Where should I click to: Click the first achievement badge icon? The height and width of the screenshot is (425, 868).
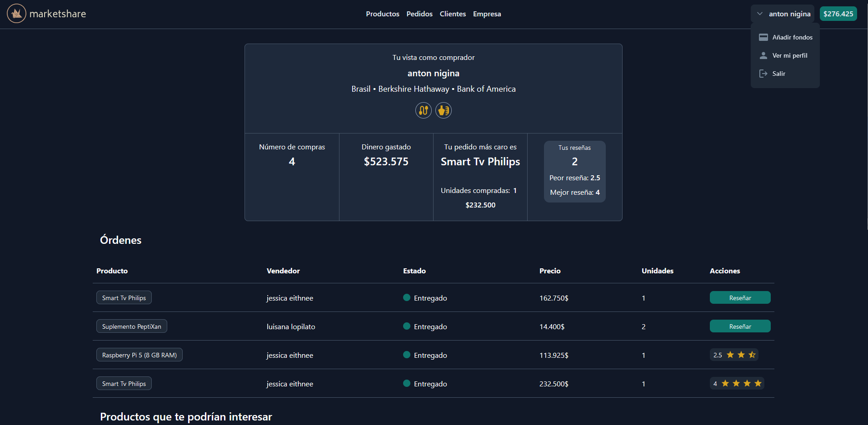tap(424, 110)
